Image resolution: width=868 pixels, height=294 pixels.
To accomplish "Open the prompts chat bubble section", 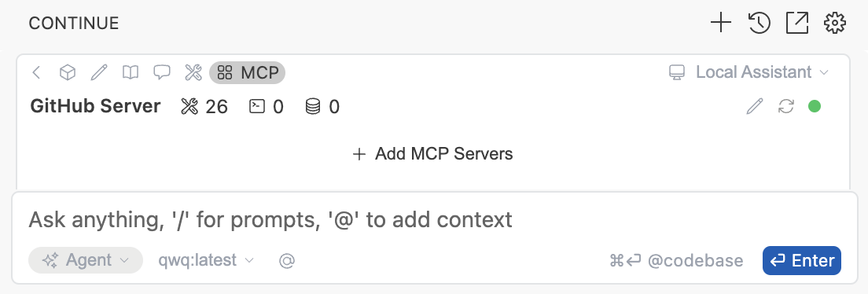I will [162, 72].
